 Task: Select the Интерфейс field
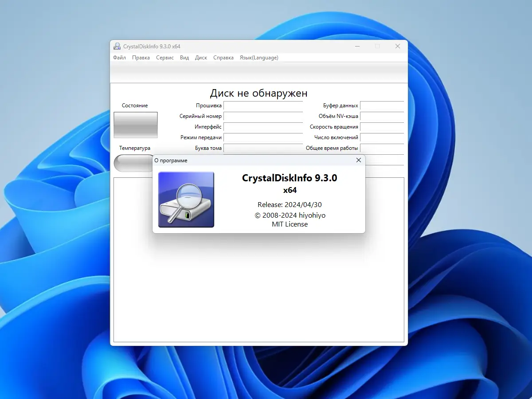pos(263,127)
